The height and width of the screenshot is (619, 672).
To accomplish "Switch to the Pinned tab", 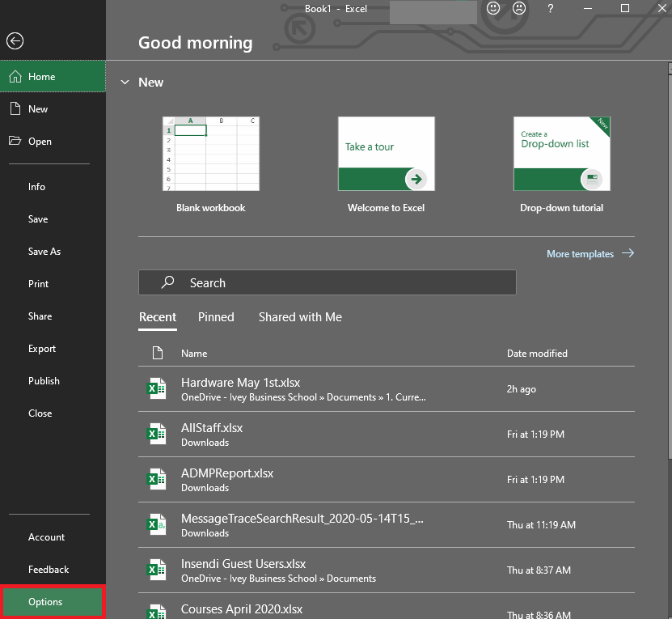I will tap(216, 317).
